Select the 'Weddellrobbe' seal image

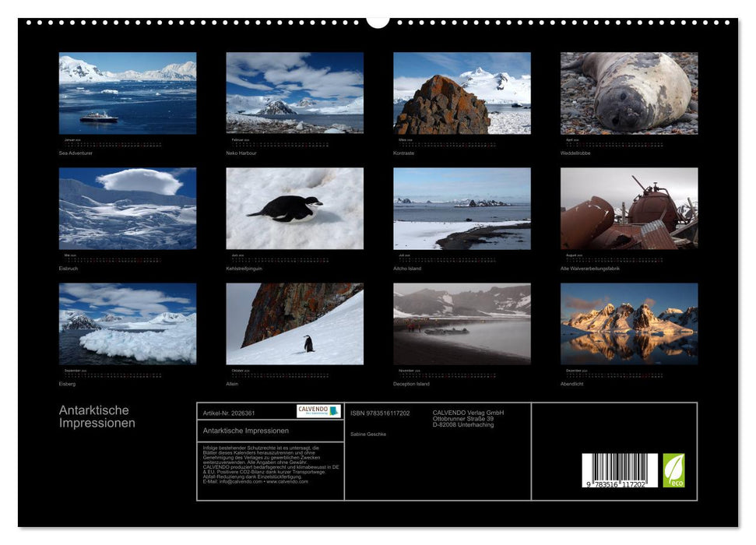click(631, 92)
